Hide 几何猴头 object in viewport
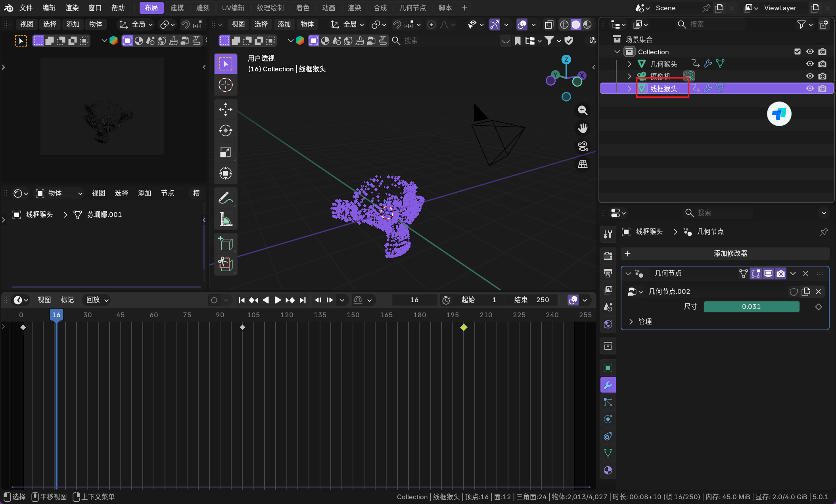This screenshot has height=504, width=836. click(810, 64)
